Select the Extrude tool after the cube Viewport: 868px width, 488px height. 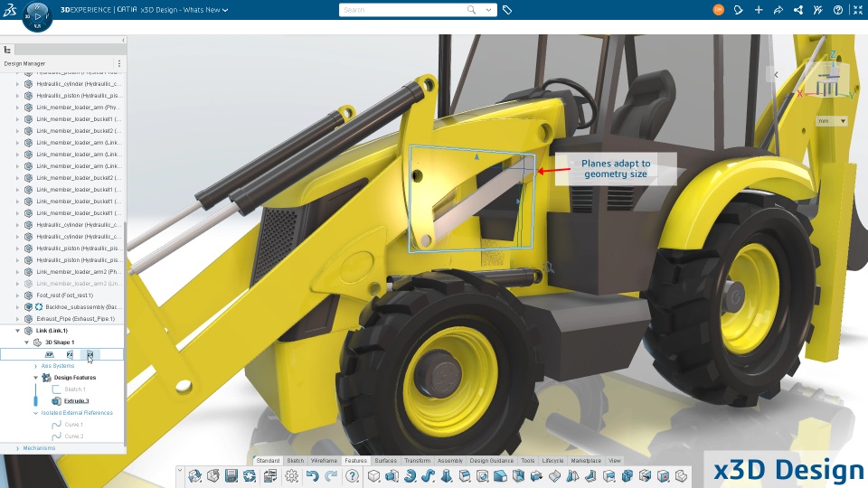(392, 476)
